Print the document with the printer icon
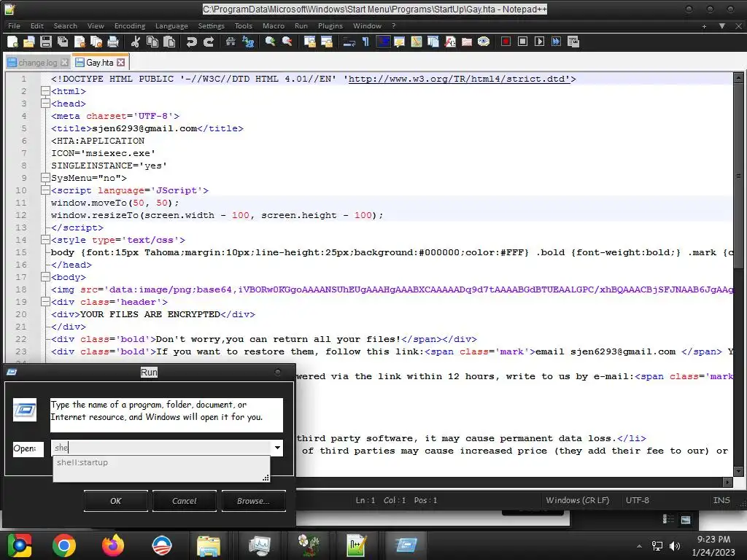This screenshot has height=560, width=747. click(113, 42)
